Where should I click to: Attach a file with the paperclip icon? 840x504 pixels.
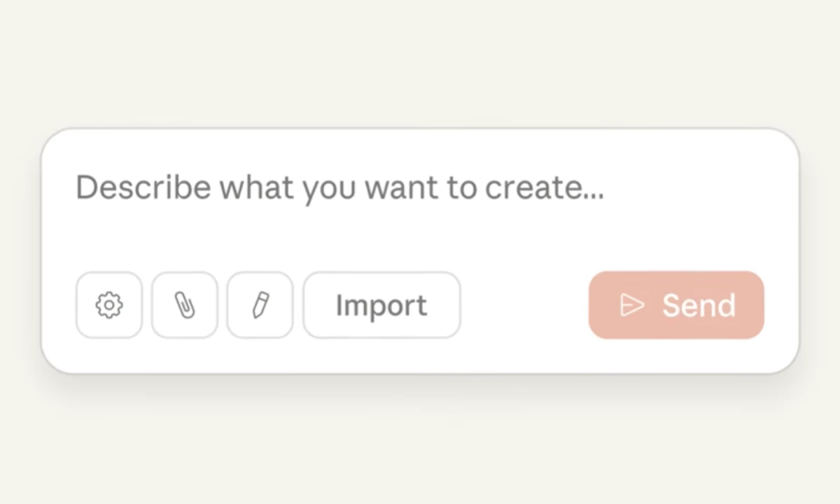tap(185, 305)
